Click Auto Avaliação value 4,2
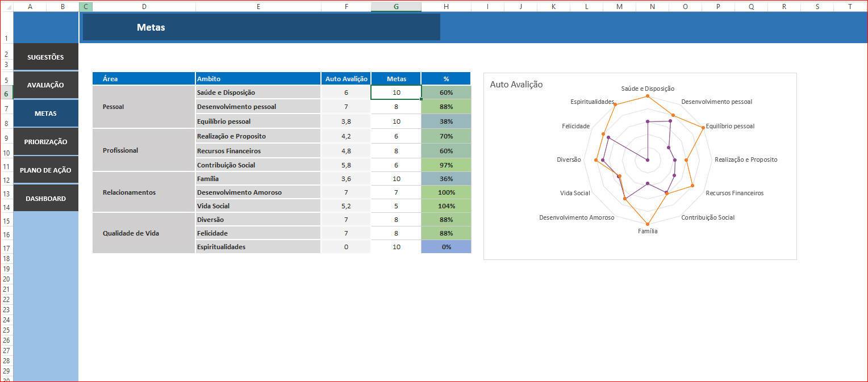 [346, 136]
